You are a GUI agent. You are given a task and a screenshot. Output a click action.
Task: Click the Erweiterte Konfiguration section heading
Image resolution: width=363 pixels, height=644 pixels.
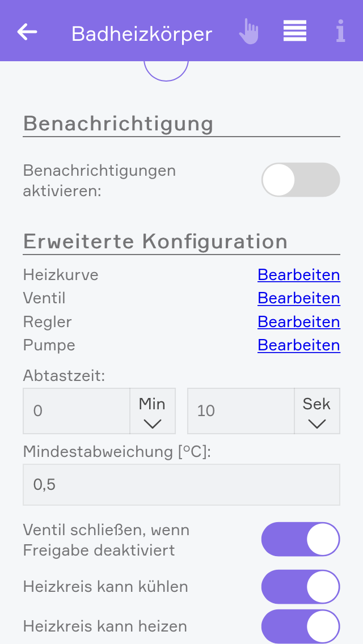click(x=155, y=242)
